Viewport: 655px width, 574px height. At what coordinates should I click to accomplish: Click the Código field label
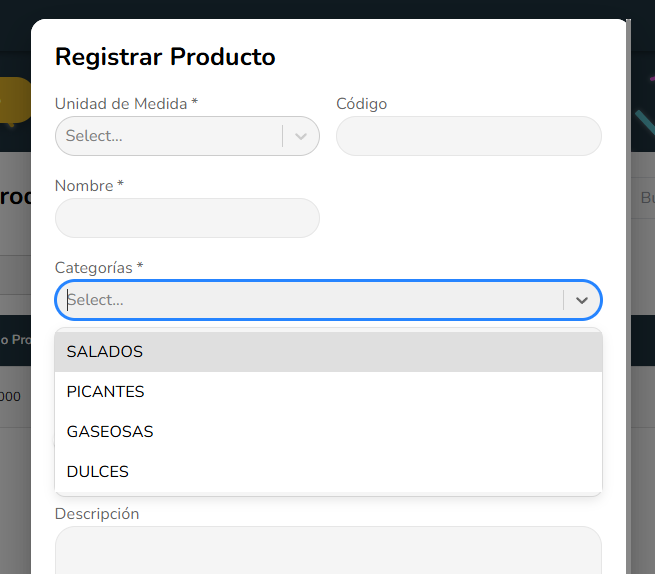[x=361, y=104]
